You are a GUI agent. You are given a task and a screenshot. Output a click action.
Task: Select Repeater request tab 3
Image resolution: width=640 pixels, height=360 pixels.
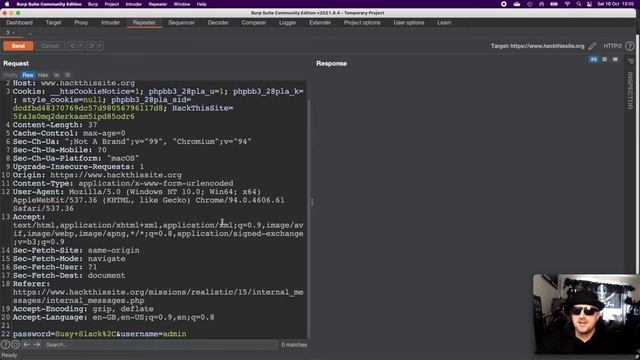coord(9,33)
